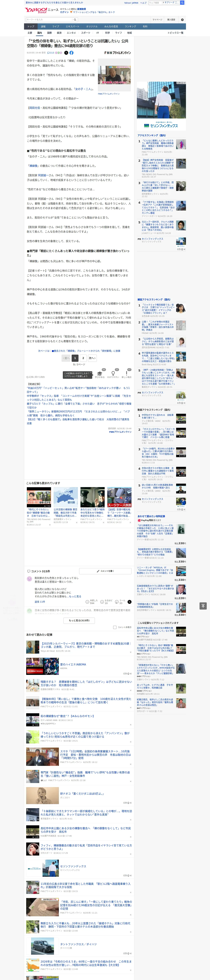Open 購入履歴 in header

pos(171,20)
